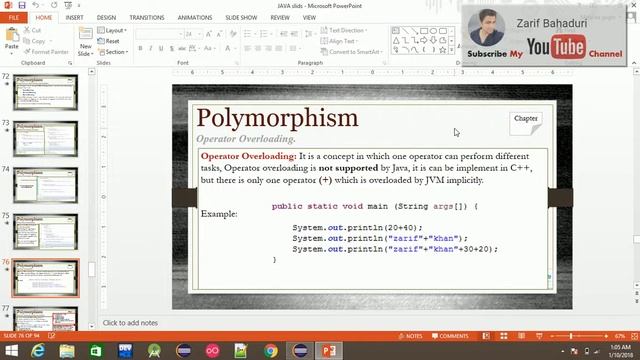
Task: Pick the Rectangle shape from gallery
Action: (x=424, y=31)
